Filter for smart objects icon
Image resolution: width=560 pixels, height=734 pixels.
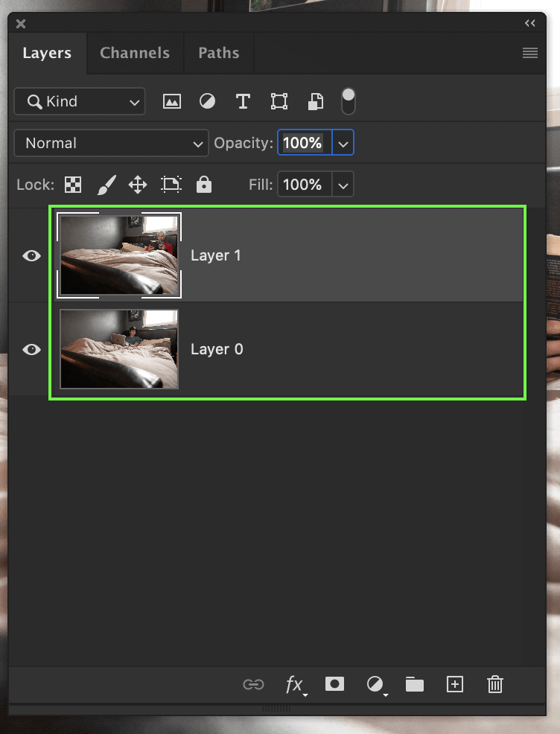316,101
